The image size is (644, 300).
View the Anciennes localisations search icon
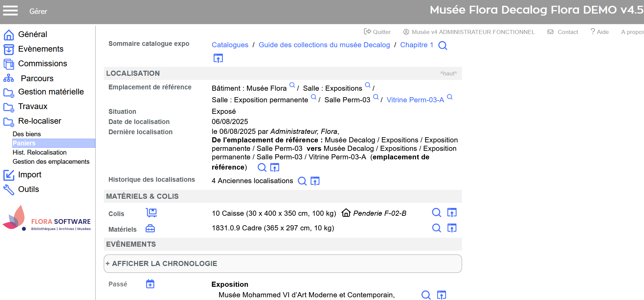tap(302, 181)
